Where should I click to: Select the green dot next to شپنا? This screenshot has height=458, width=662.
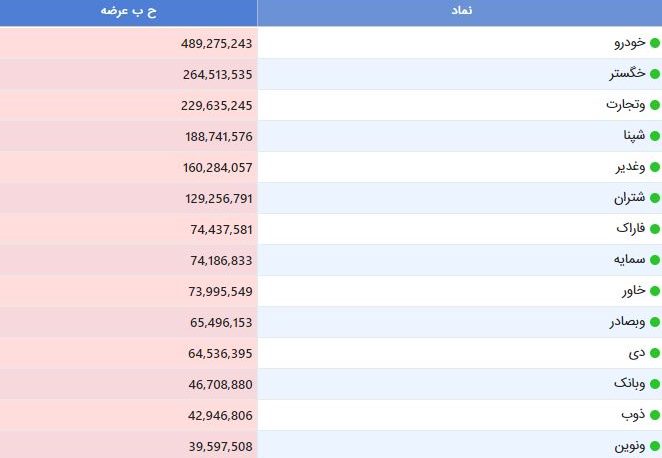point(654,136)
